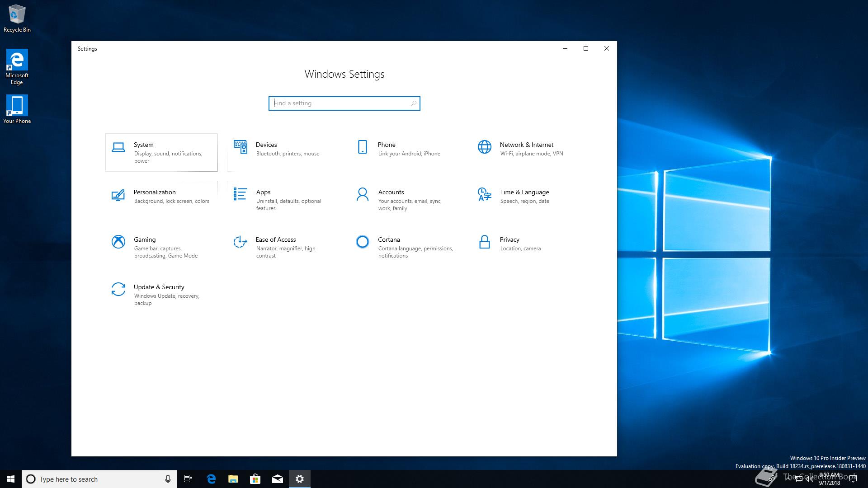
Task: Open Devices settings via its keyboard-speaker icon
Action: coord(240,147)
